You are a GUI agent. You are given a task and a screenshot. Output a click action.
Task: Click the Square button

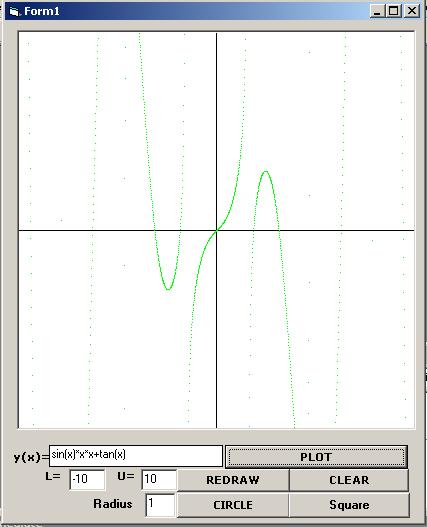(x=349, y=505)
